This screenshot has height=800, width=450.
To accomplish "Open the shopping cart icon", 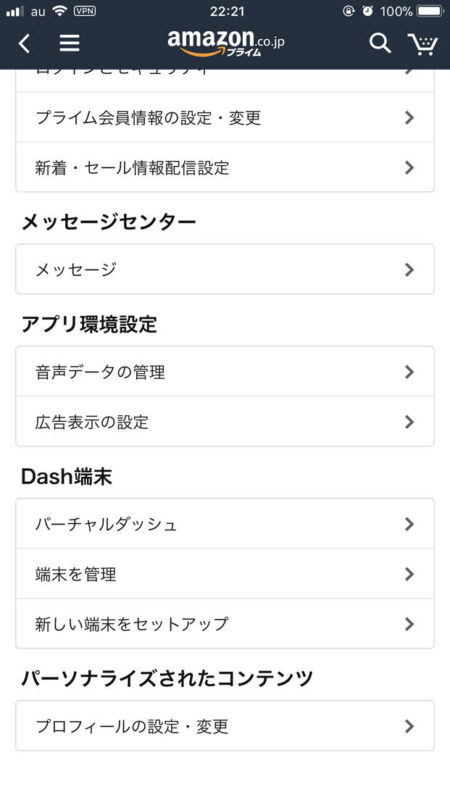I will [x=423, y=44].
